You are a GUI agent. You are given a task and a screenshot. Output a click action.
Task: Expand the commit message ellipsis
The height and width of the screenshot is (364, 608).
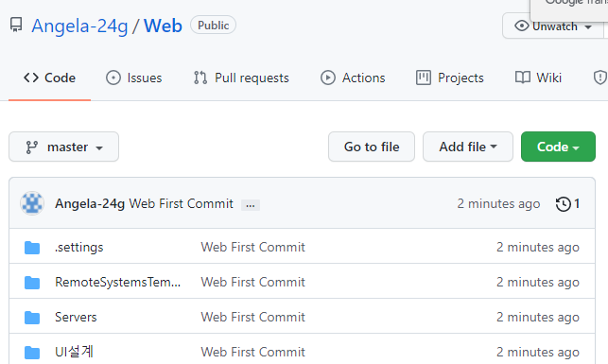tap(251, 204)
